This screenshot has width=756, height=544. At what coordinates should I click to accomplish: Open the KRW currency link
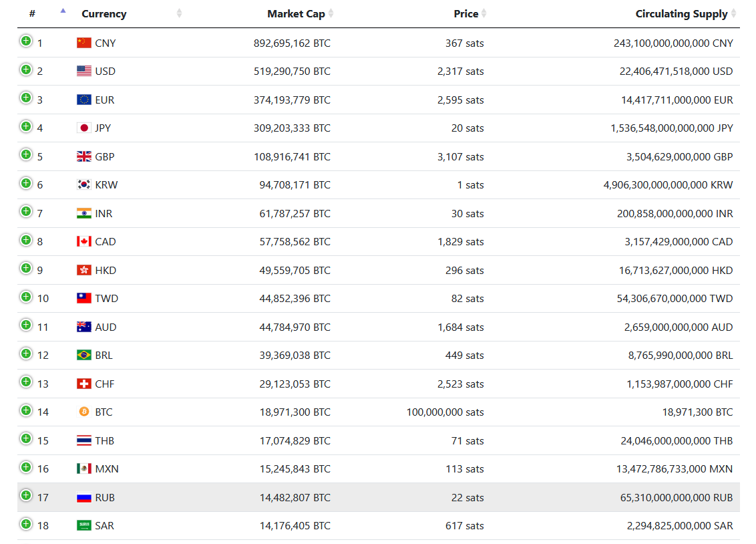pyautogui.click(x=106, y=184)
